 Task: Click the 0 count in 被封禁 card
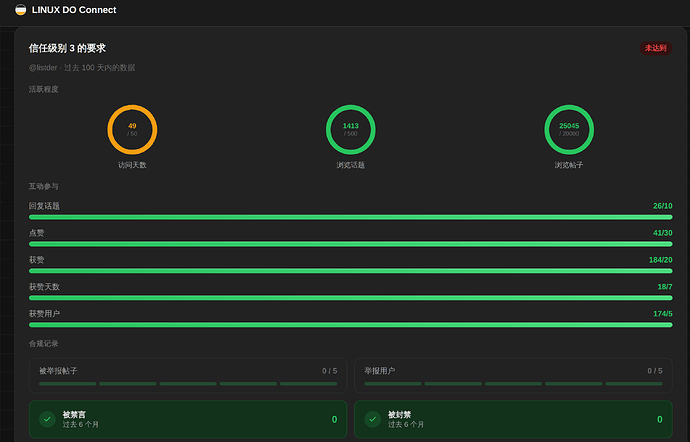click(660, 420)
